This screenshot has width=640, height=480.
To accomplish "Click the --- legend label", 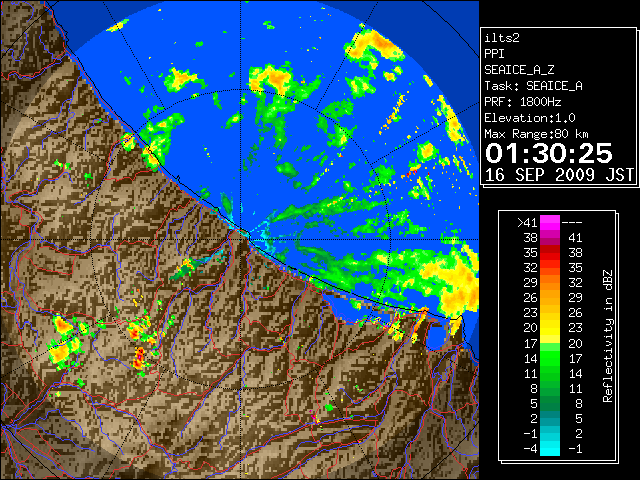I will 572,223.
